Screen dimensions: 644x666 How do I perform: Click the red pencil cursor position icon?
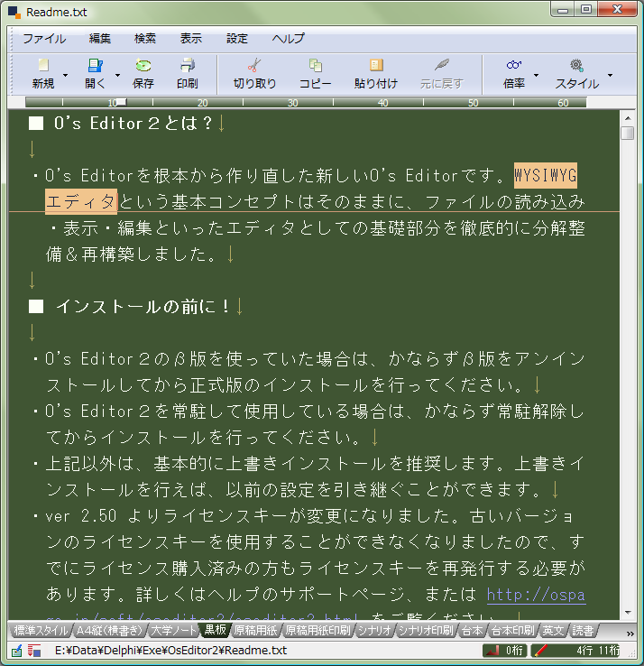click(x=540, y=651)
